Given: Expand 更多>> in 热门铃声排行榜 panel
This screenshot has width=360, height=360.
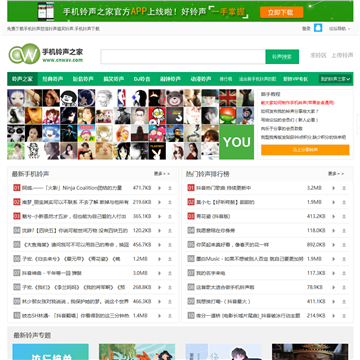Looking at the screenshot, I should [x=336, y=174].
